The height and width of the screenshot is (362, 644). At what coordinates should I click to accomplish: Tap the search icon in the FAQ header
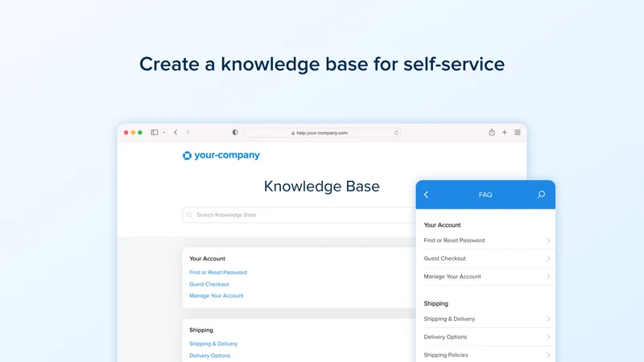pyautogui.click(x=541, y=195)
